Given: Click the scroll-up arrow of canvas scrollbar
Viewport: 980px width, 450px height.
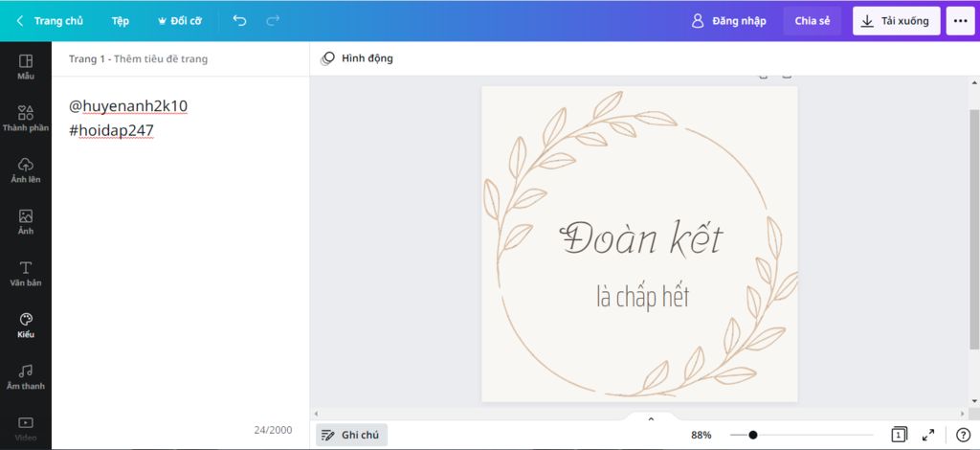Looking at the screenshot, I should point(974,82).
